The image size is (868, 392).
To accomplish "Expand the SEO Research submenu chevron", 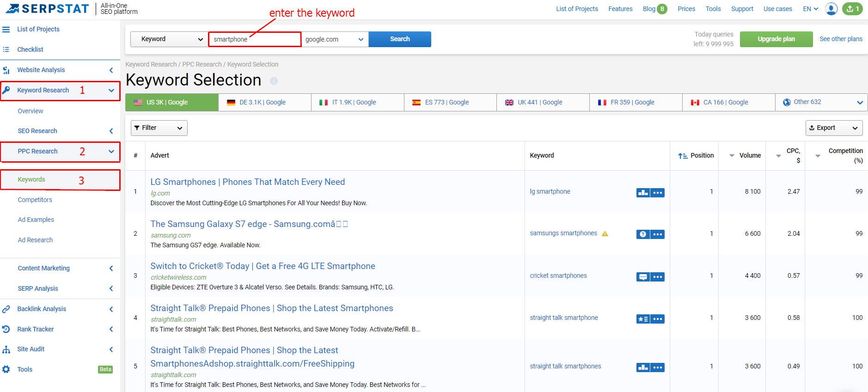I will (111, 131).
